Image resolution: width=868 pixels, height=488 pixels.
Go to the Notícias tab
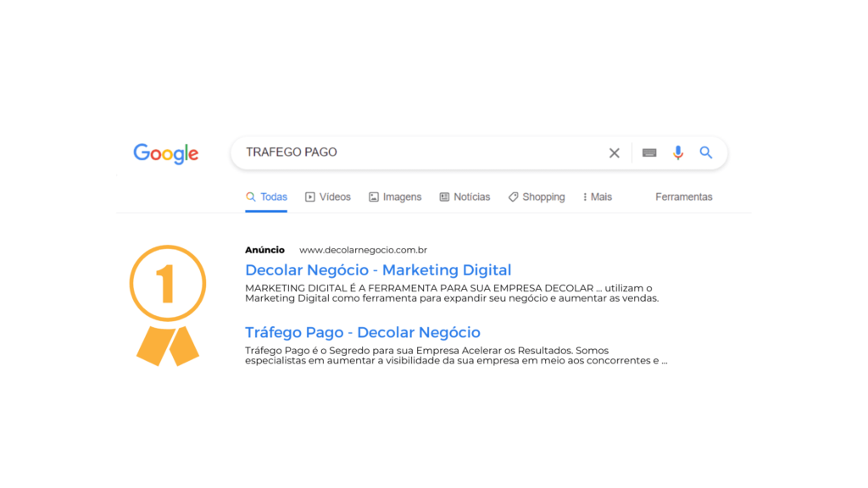click(465, 197)
